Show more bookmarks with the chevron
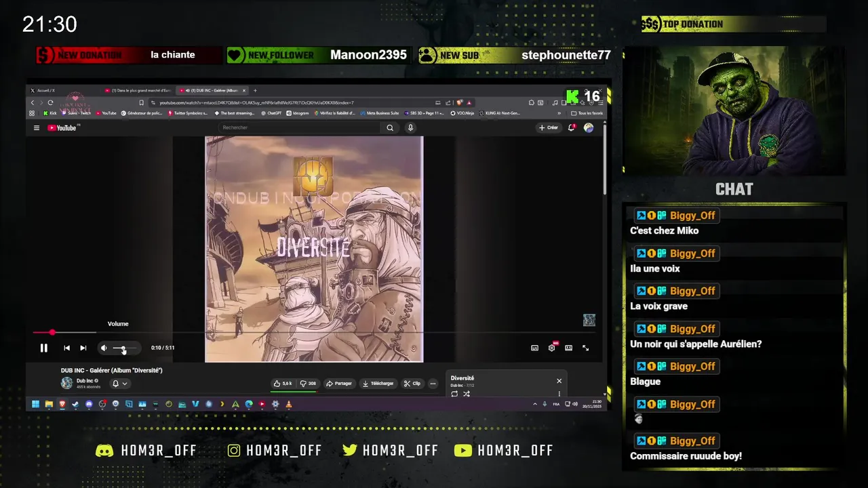The image size is (868, 488). point(559,113)
